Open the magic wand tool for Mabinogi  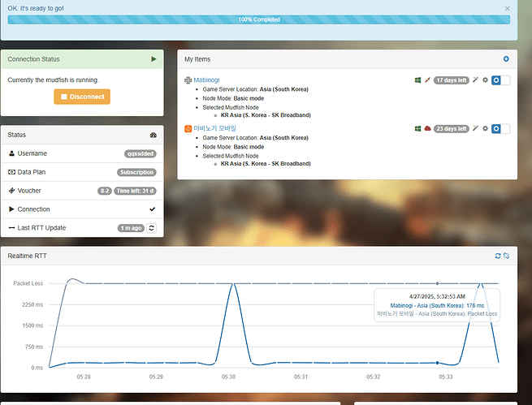(x=475, y=80)
